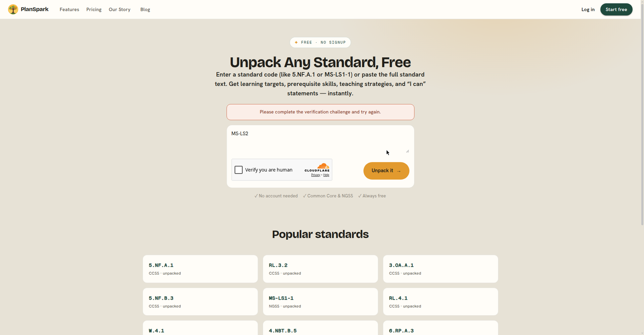Open the 4.NBT.B.5 standard card
Image resolution: width=644 pixels, height=335 pixels.
tap(320, 328)
